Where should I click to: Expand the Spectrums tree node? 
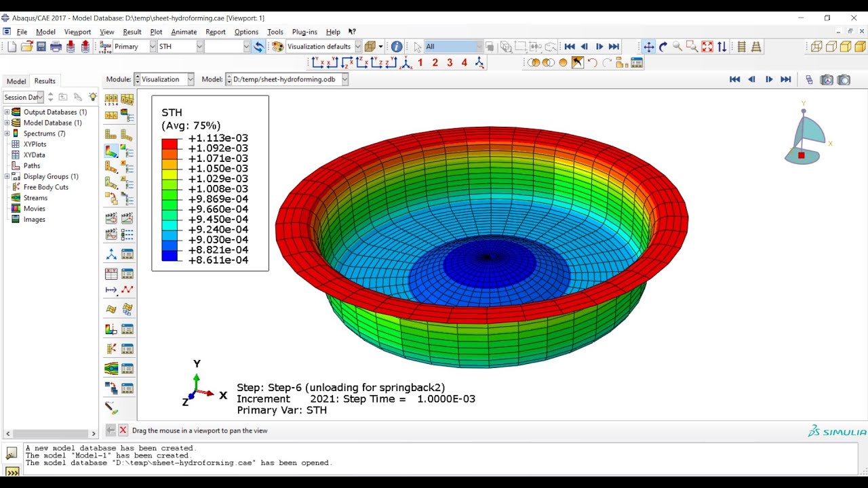tap(7, 134)
